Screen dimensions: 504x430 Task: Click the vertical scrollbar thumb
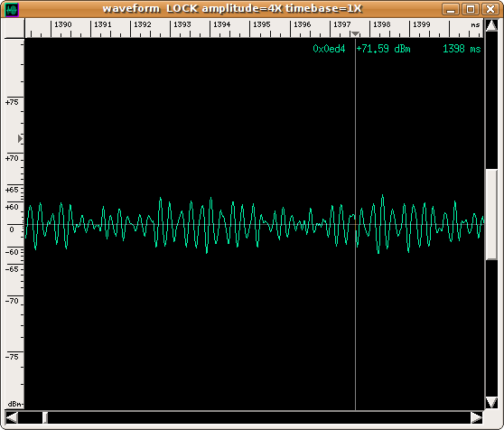point(491,214)
